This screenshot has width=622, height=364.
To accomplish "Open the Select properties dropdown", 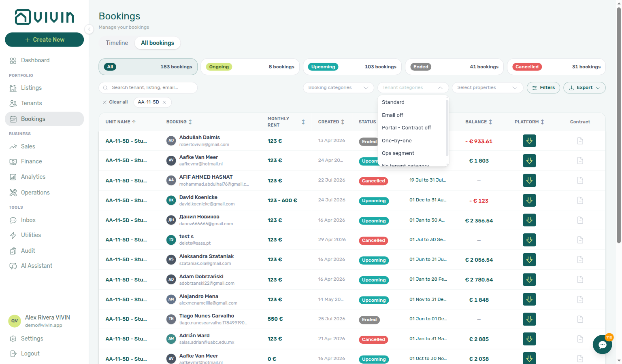I will pyautogui.click(x=488, y=88).
